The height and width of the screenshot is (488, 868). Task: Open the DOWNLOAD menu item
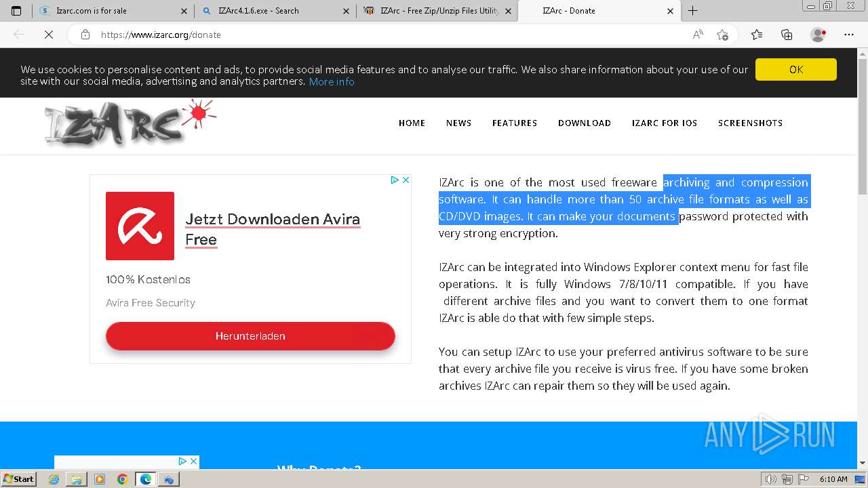click(x=585, y=123)
